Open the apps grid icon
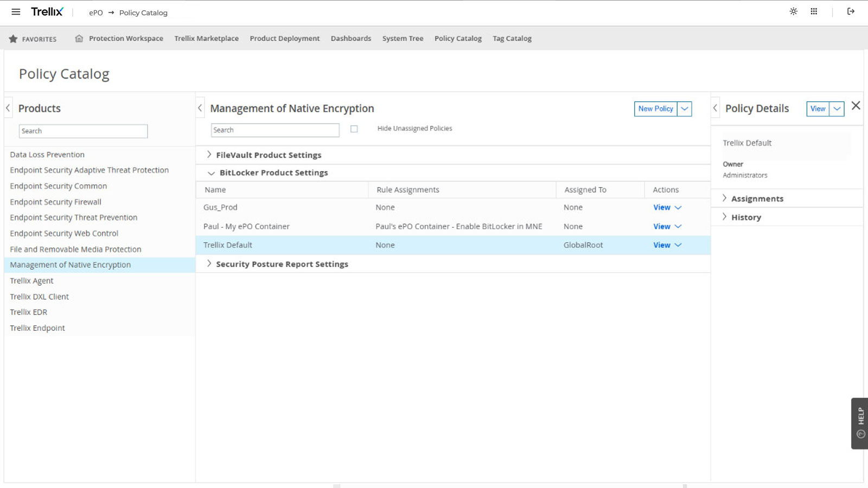The image size is (868, 488). (x=814, y=11)
